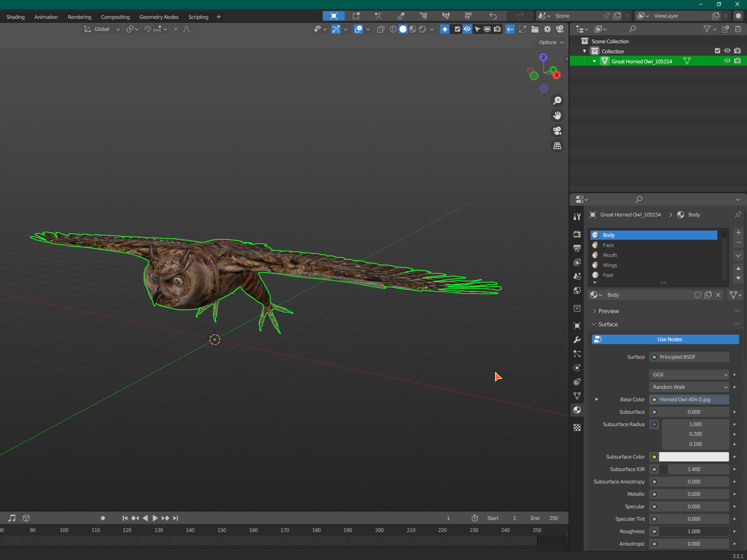This screenshot has height=560, width=747.
Task: Switch to orthographic grid view icon
Action: click(557, 146)
